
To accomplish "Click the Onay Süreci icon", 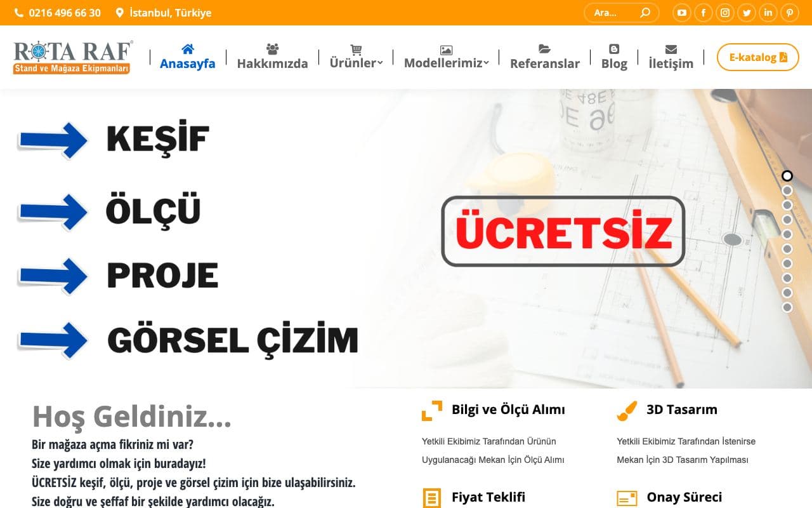I will (627, 498).
